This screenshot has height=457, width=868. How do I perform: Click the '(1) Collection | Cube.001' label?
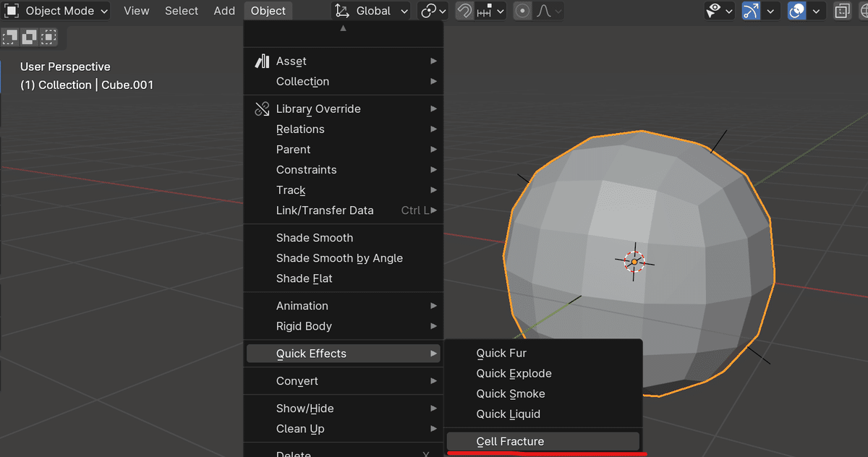tap(87, 85)
